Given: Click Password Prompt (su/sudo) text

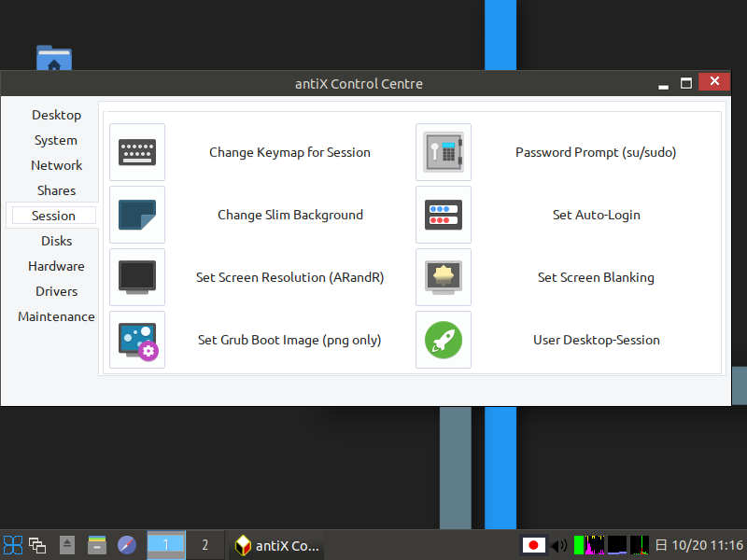Looking at the screenshot, I should (x=596, y=152).
